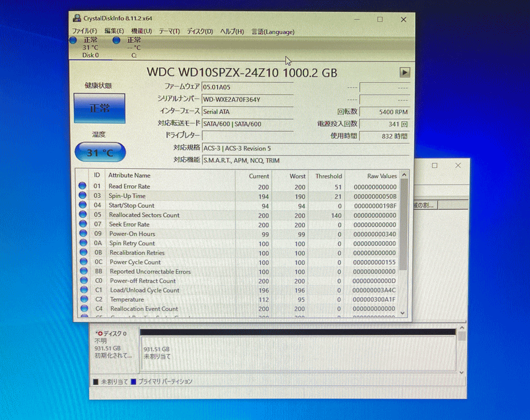
Task: Open the ヘルプ(H) menu
Action: click(x=232, y=31)
